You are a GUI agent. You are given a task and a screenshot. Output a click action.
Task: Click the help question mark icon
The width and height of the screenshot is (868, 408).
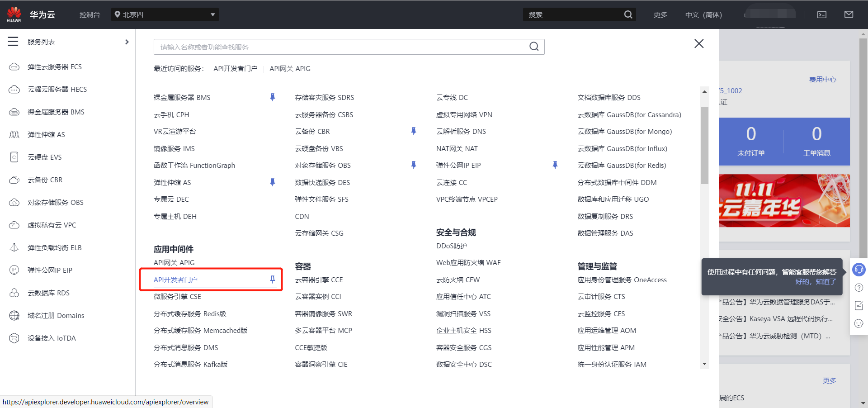tap(859, 288)
